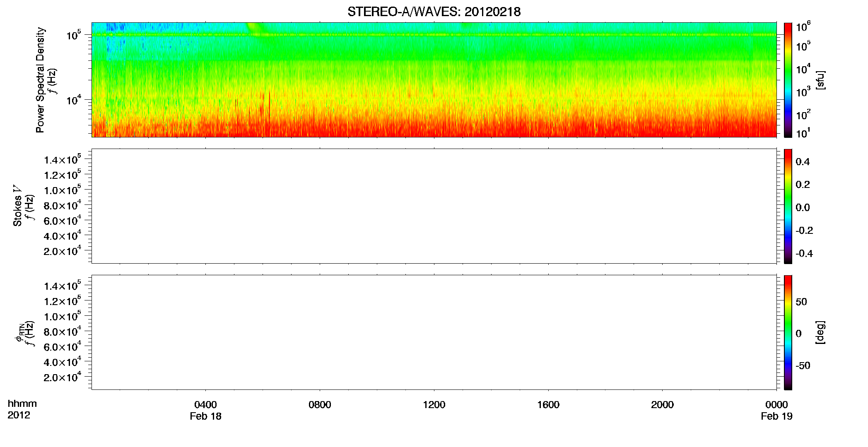Viewport: 868px width, 447px height.
Task: Click the Stokes V colorbar
Action: [x=788, y=206]
